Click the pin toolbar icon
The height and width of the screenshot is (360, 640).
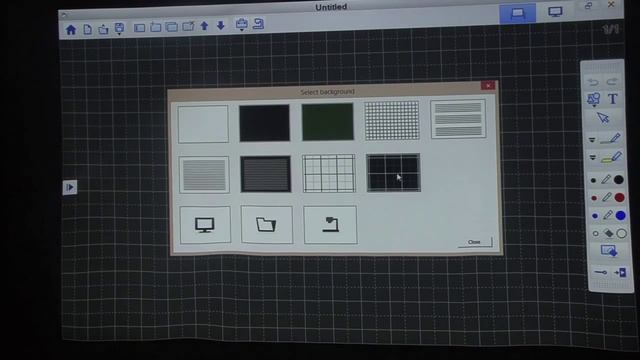(600, 272)
